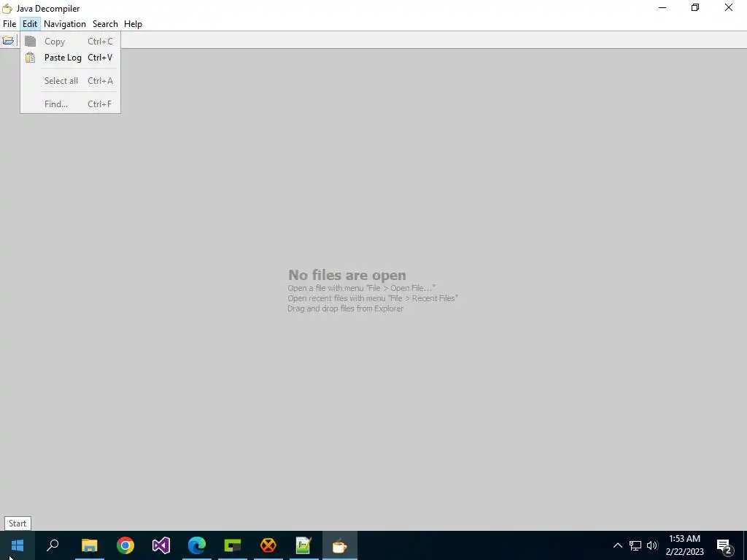Open the Help menu
The height and width of the screenshot is (560, 747).
pos(133,24)
